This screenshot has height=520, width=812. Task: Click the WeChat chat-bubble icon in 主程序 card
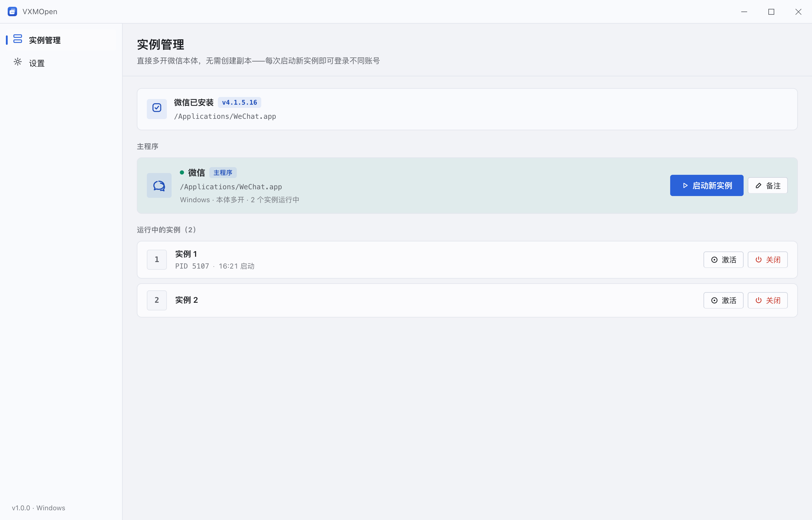pos(159,185)
